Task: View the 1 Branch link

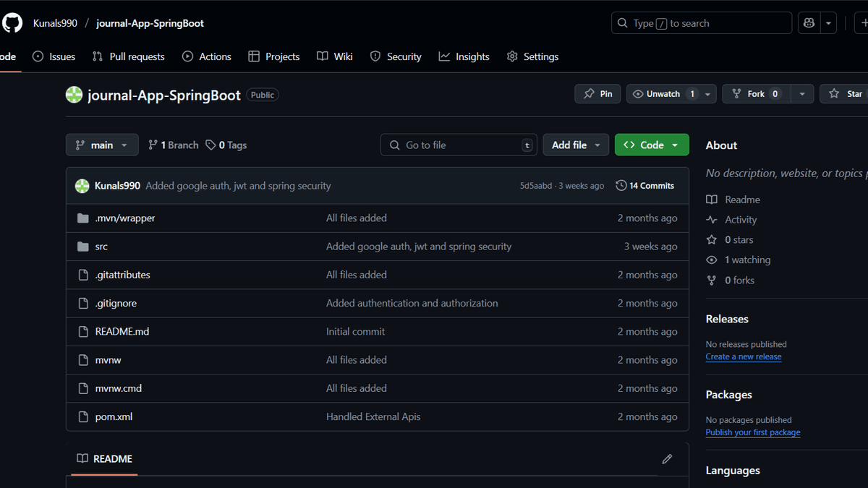Action: [173, 145]
